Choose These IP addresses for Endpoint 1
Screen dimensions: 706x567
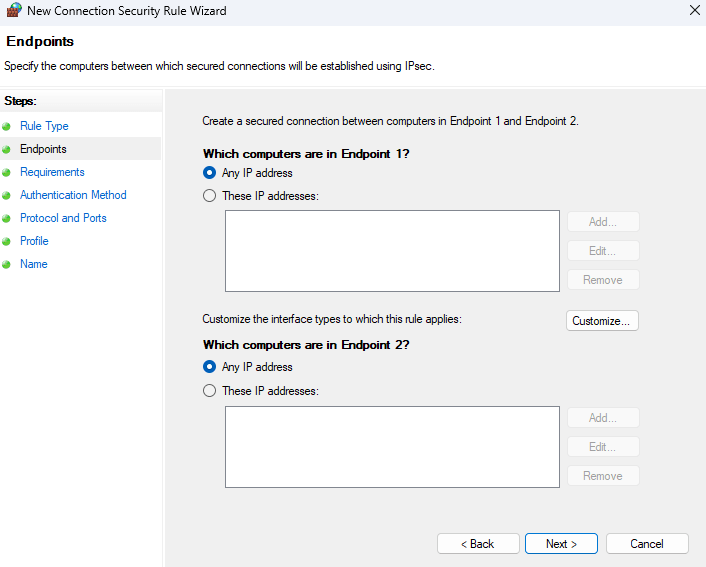pos(210,196)
